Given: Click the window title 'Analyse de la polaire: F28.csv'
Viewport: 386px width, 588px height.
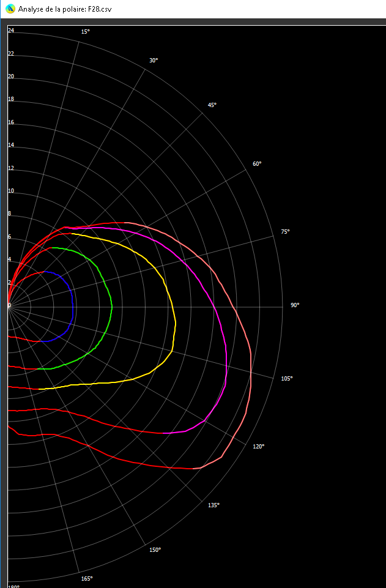Looking at the screenshot, I should pyautogui.click(x=64, y=9).
